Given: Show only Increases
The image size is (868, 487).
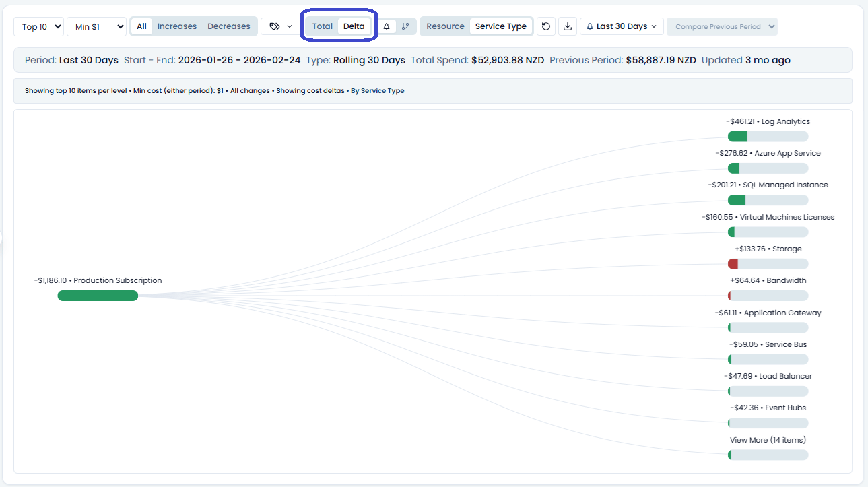Looking at the screenshot, I should (177, 26).
